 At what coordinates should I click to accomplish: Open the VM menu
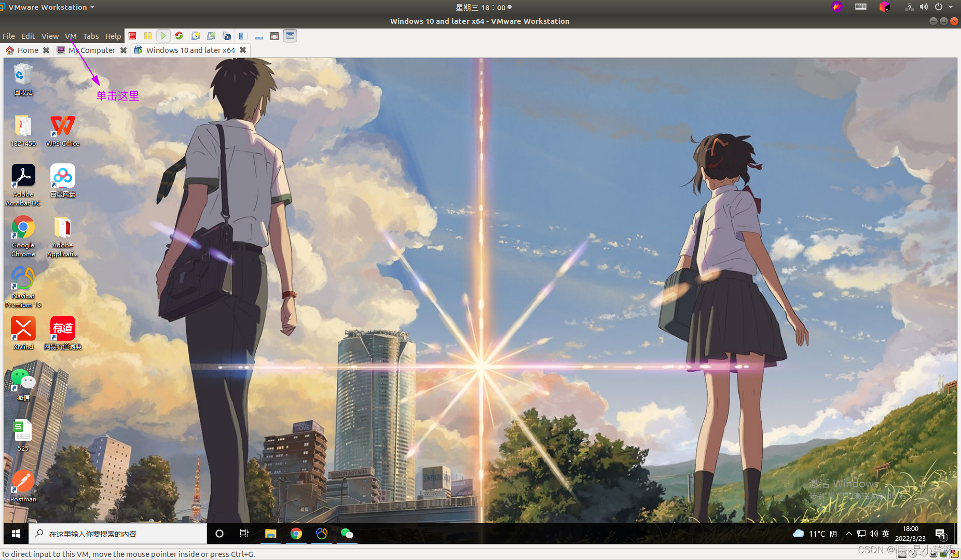pos(71,36)
